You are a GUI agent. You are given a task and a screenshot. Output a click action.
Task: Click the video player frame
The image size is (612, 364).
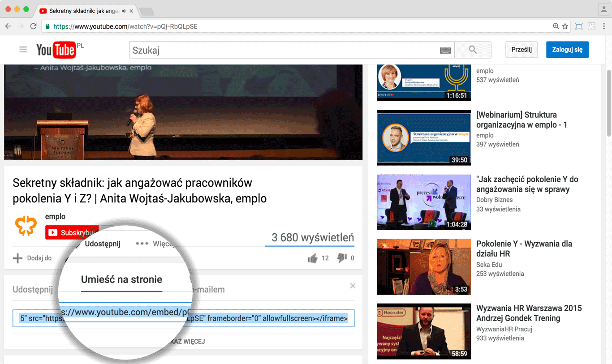(183, 112)
